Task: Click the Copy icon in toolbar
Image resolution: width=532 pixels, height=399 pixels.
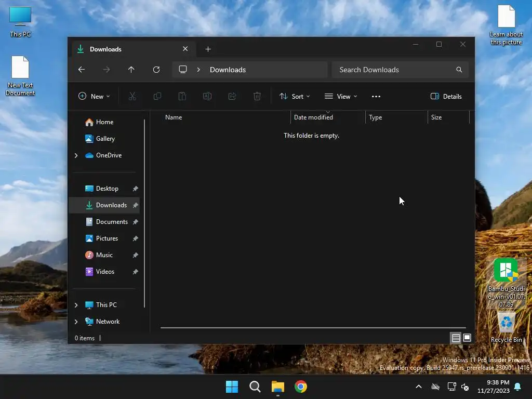Action: point(157,96)
